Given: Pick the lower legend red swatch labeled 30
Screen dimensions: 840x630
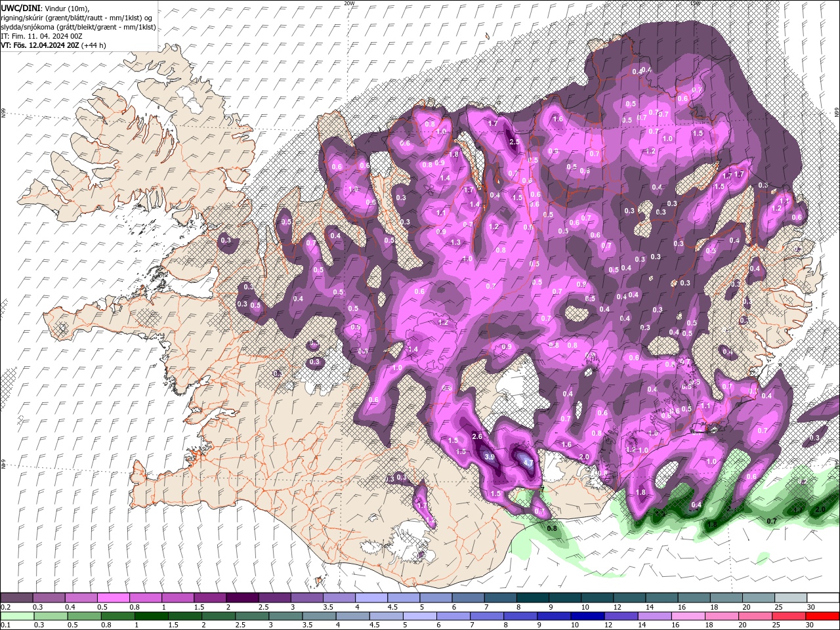Looking at the screenshot, I should 823,616.
